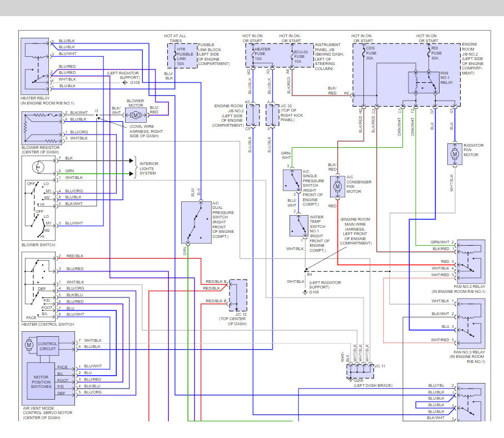Select the CDS fuse 30A symbol
Viewport: 504px width, 438px height.
(x=363, y=52)
